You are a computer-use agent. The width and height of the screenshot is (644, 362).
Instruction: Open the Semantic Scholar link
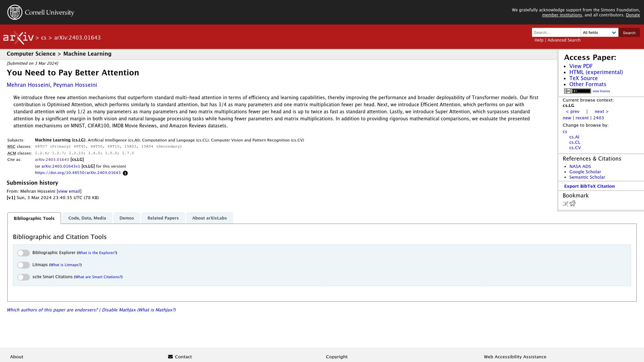587,177
